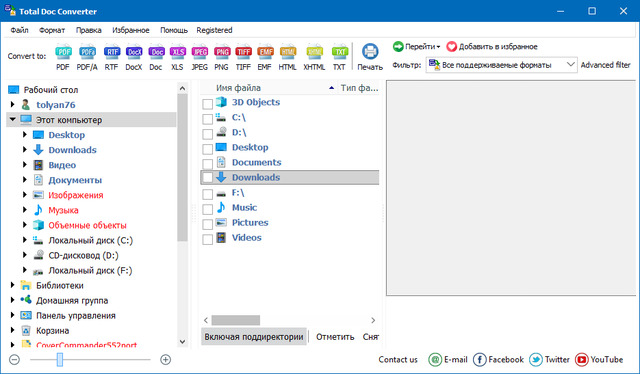The width and height of the screenshot is (640, 374).
Task: Expand Панель управления node
Action: pyautogui.click(x=13, y=315)
